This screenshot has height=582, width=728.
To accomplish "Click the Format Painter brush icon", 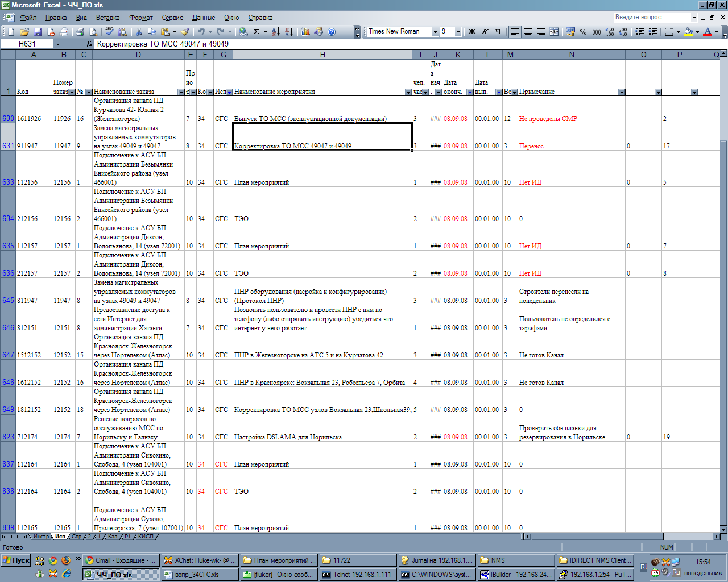I will pyautogui.click(x=186, y=32).
